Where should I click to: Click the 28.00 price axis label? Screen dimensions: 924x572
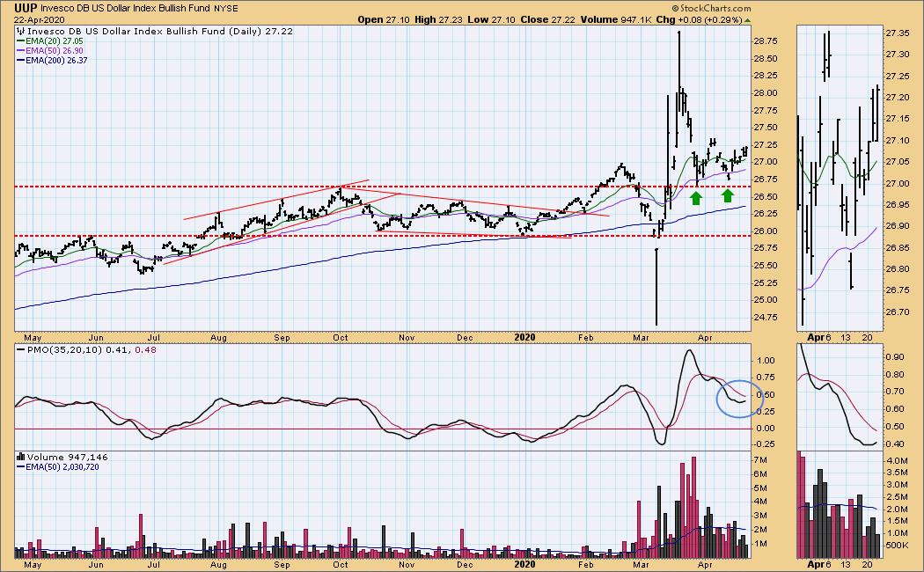(x=765, y=93)
